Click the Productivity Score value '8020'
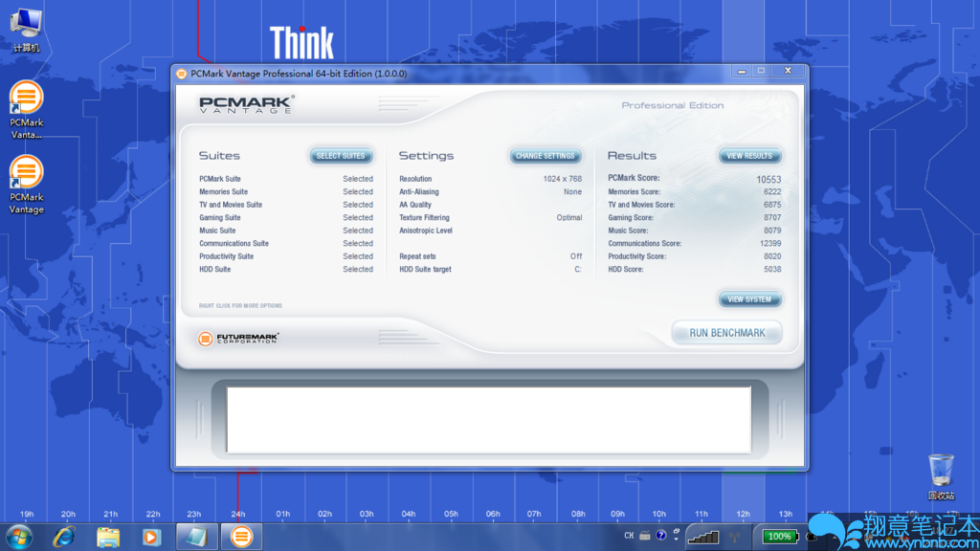The width and height of the screenshot is (980, 551). click(x=772, y=256)
